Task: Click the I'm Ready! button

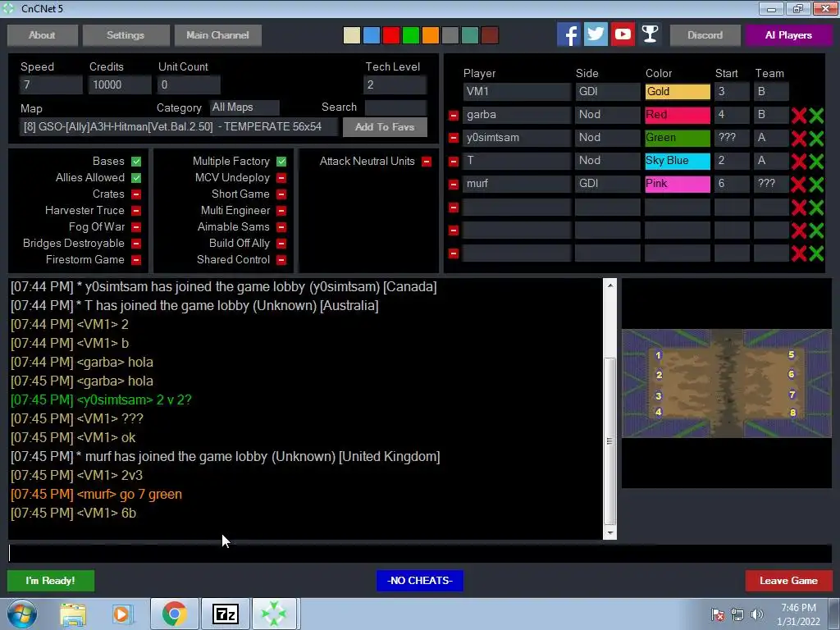Action: coord(50,581)
